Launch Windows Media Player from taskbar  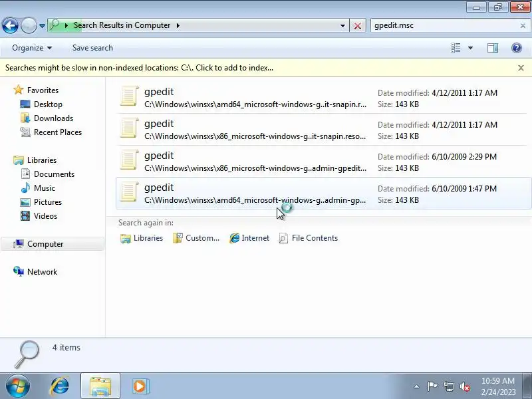[x=140, y=386]
